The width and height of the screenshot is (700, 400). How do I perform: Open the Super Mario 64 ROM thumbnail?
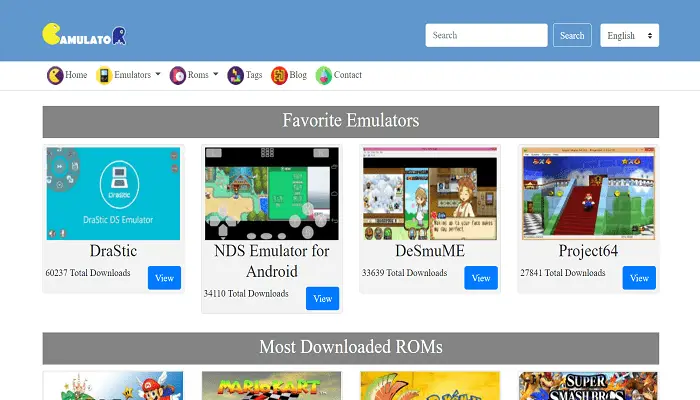(x=113, y=386)
